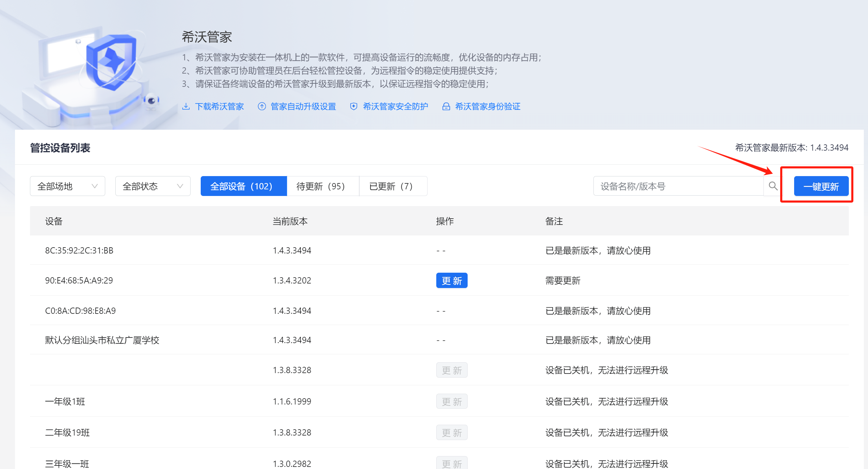Click the magnifier search icon

pyautogui.click(x=773, y=186)
